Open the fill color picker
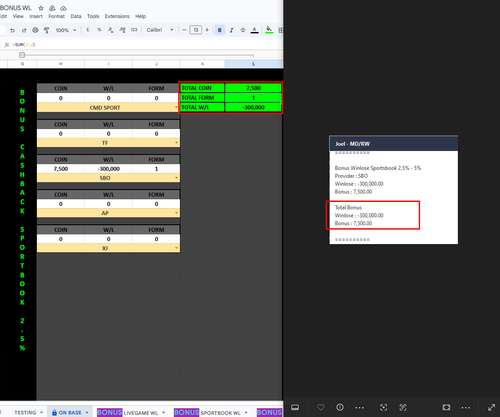Image resolution: width=500 pixels, height=417 pixels. pyautogui.click(x=269, y=30)
